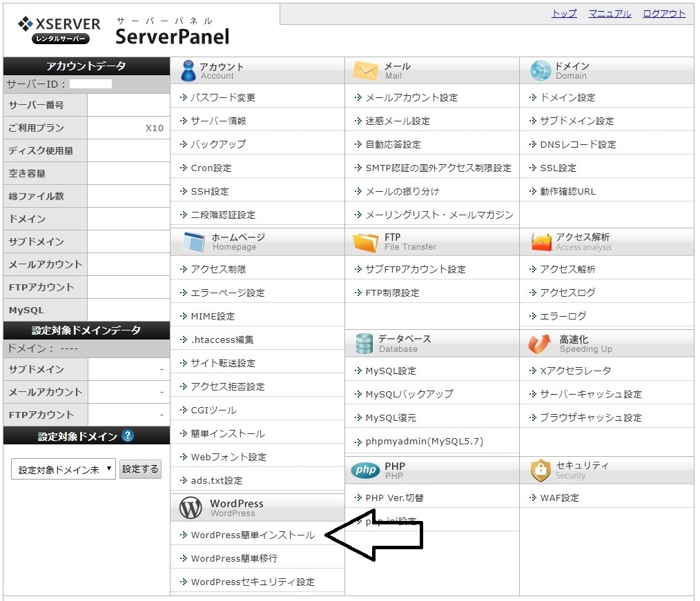Screen dimensions: 700x601
Task: Click the XSERVER logo
Action: coord(59,30)
